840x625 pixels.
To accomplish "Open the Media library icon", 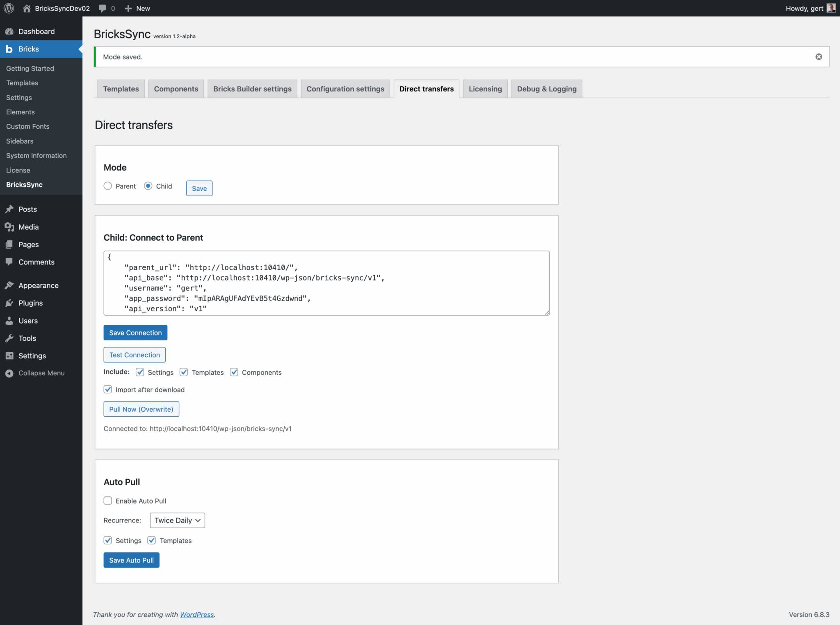I will 9,227.
